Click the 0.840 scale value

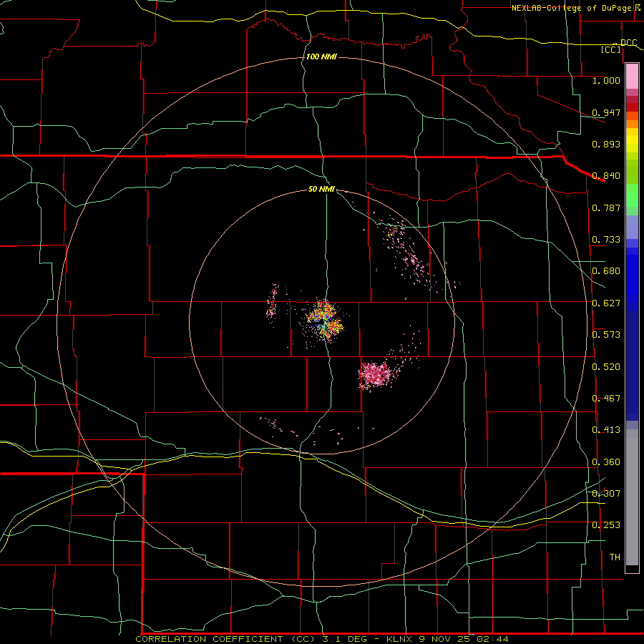point(606,176)
